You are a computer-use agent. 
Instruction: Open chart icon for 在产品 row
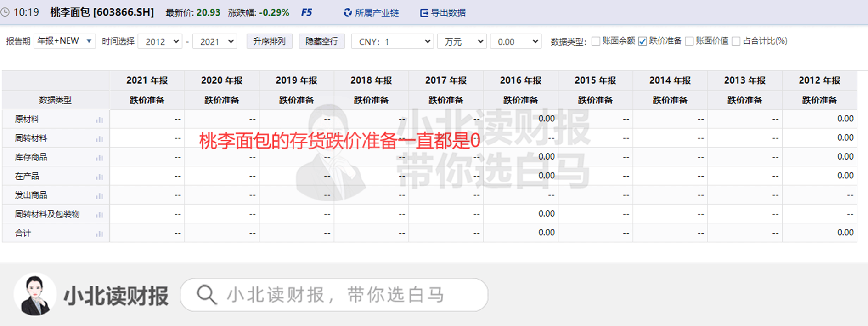(99, 177)
